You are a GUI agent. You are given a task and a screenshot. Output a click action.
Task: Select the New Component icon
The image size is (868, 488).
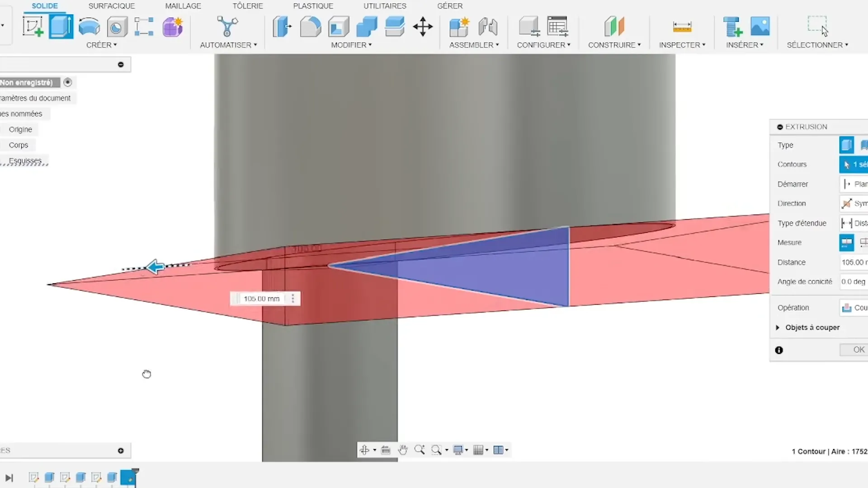(459, 27)
